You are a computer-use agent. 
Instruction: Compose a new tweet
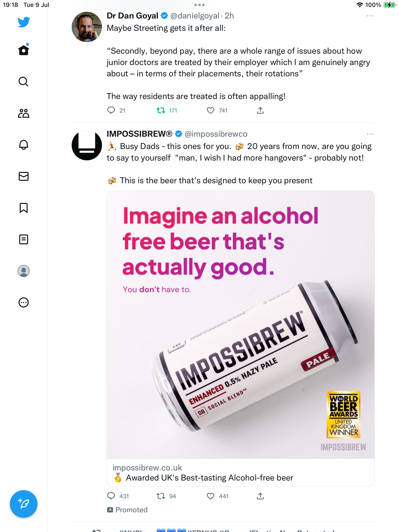click(x=23, y=504)
